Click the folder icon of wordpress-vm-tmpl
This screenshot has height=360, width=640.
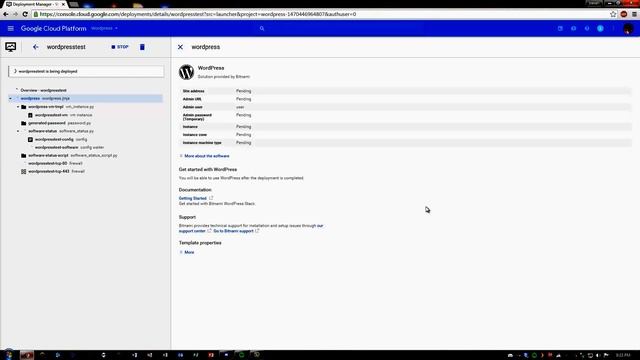click(24, 107)
